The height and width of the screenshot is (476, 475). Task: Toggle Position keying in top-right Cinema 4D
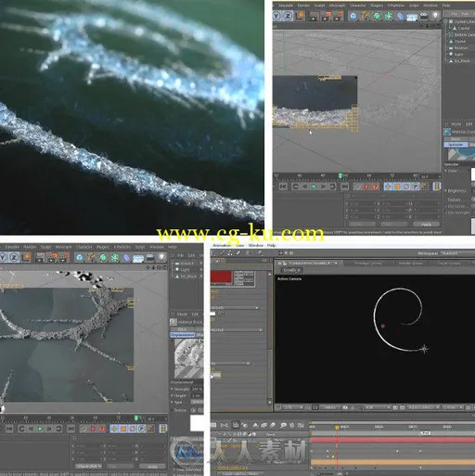point(388,187)
